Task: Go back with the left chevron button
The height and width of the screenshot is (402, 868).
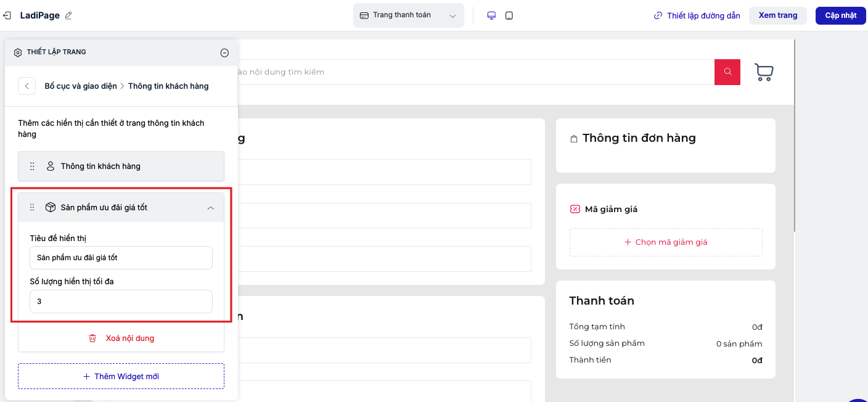Action: click(27, 86)
